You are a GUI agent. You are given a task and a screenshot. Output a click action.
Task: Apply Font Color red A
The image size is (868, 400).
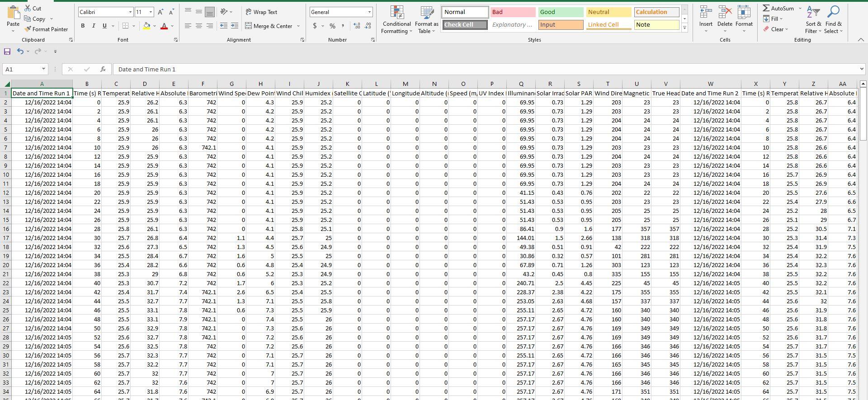coord(164,26)
